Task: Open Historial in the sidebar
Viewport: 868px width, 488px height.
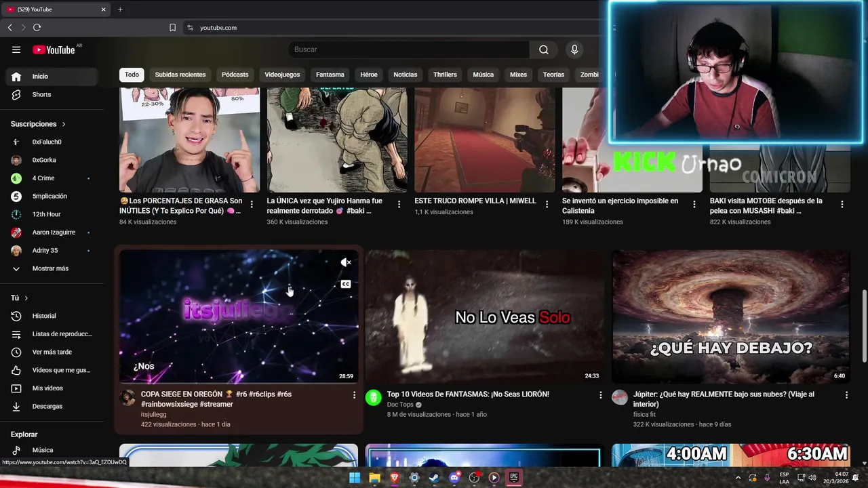Action: (x=52, y=316)
